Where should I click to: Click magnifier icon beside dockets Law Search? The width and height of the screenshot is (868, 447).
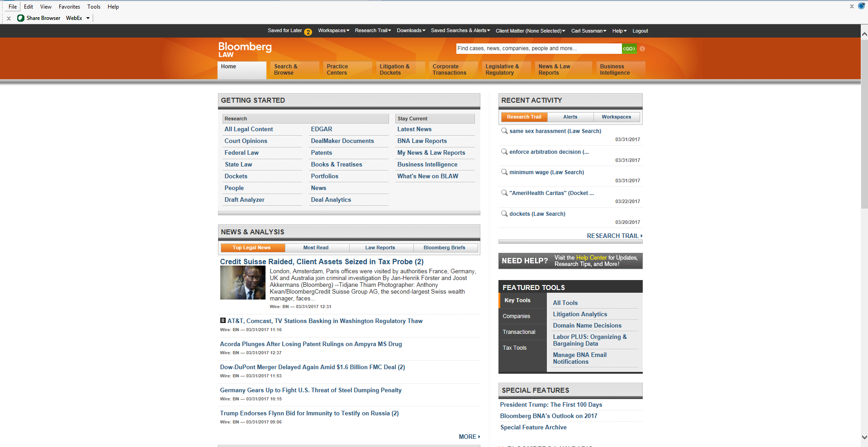[x=504, y=214]
